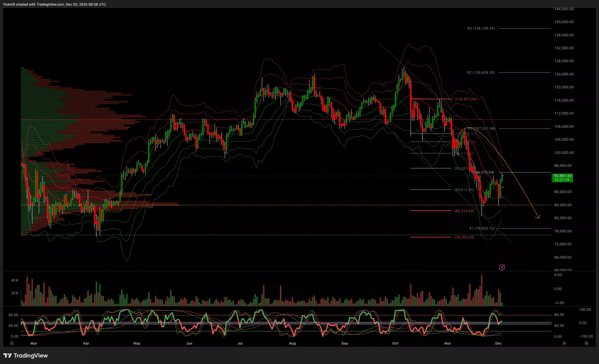Click the 40 K volume axis label

pos(15,280)
